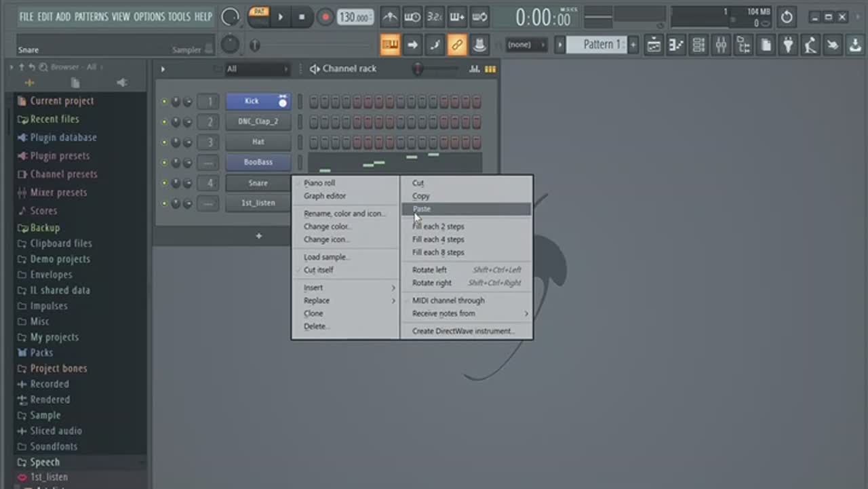
Task: Adjust the Channel rack swing slider
Action: pos(419,69)
